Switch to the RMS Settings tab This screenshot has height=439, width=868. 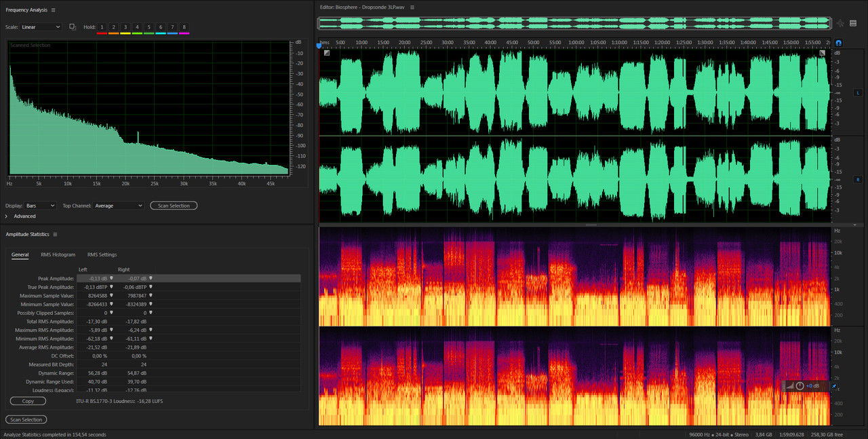102,254
